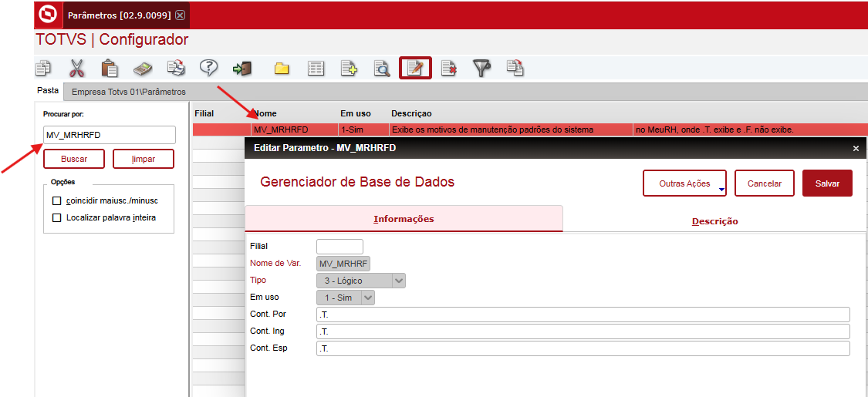Image resolution: width=868 pixels, height=397 pixels.
Task: Click the 1-Sim cell in grid
Action: tap(363, 130)
